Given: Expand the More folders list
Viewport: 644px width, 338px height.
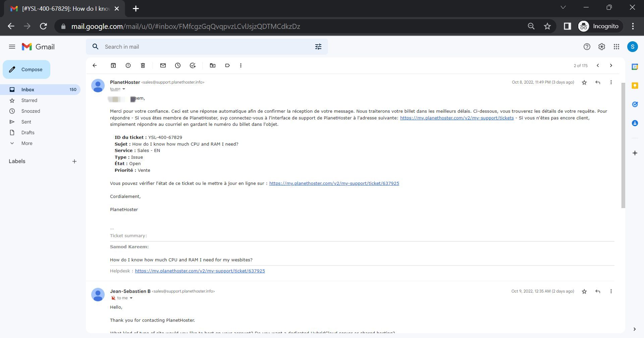Looking at the screenshot, I should 27,143.
